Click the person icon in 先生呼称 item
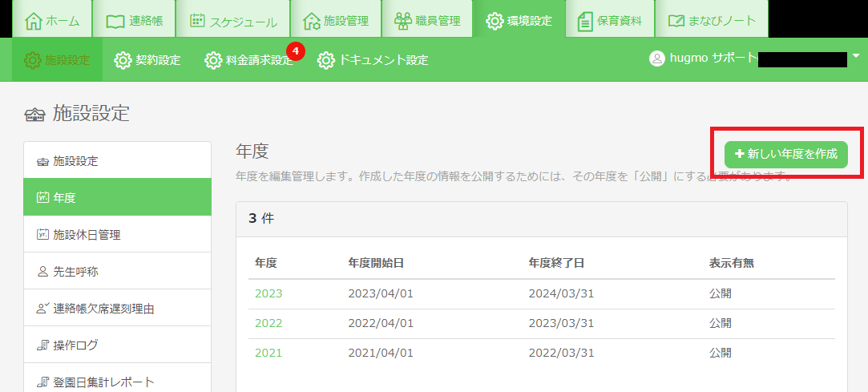868x392 pixels. pyautogui.click(x=42, y=272)
